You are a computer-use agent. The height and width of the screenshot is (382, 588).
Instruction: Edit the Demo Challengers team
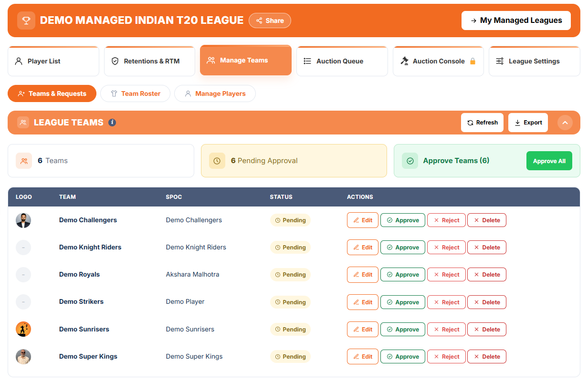point(363,220)
